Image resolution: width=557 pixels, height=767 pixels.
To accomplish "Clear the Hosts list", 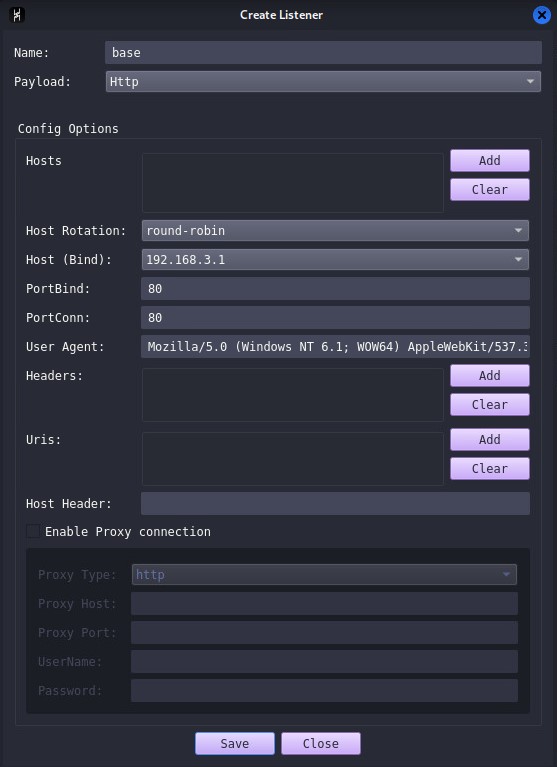I will (x=490, y=189).
